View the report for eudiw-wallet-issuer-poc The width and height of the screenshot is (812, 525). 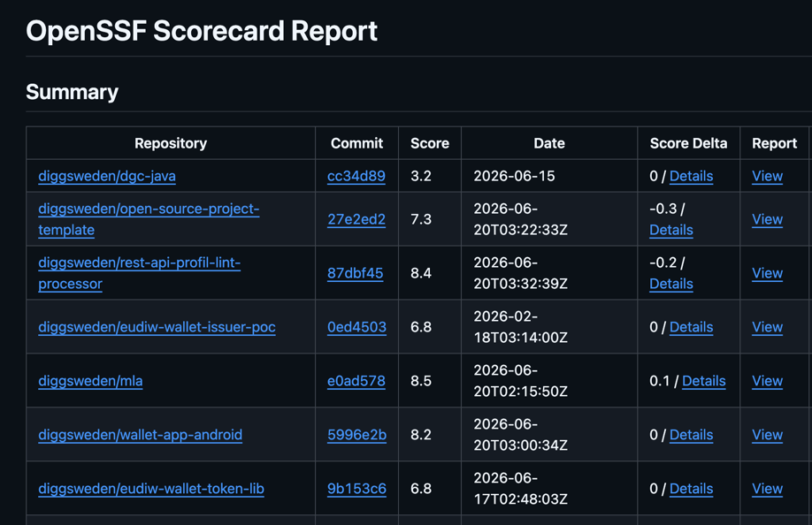pos(768,327)
